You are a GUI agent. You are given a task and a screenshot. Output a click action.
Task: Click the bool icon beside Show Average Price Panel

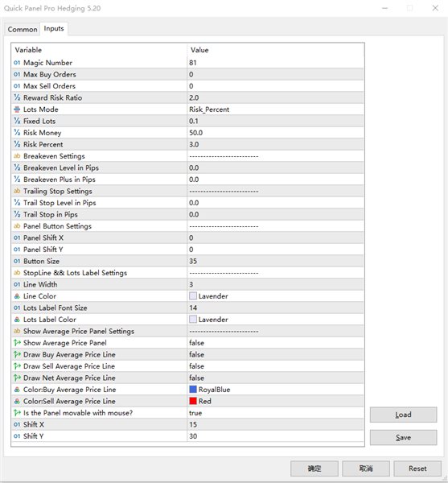(17, 343)
